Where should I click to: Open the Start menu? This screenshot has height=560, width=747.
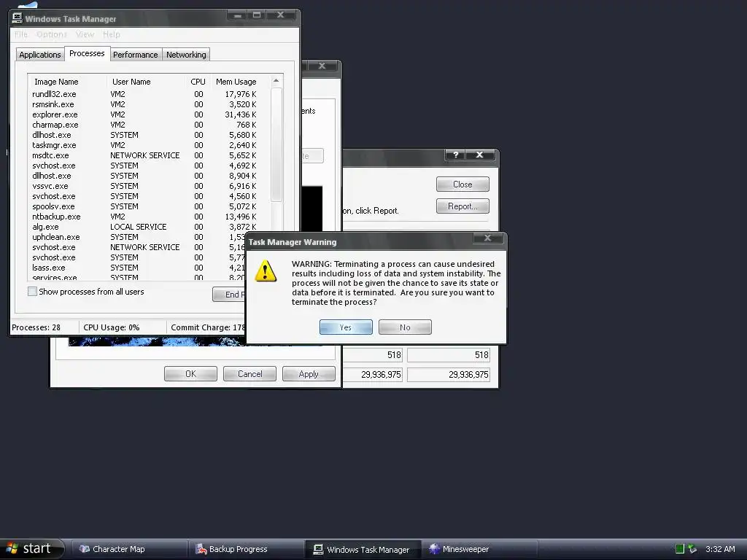tap(31, 548)
